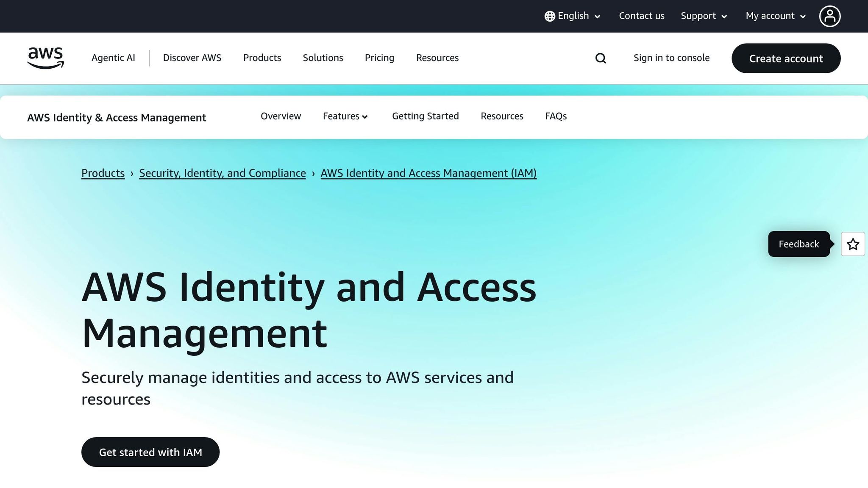Select the Getting Started tab
Viewport: 868px width, 488px height.
click(x=425, y=116)
